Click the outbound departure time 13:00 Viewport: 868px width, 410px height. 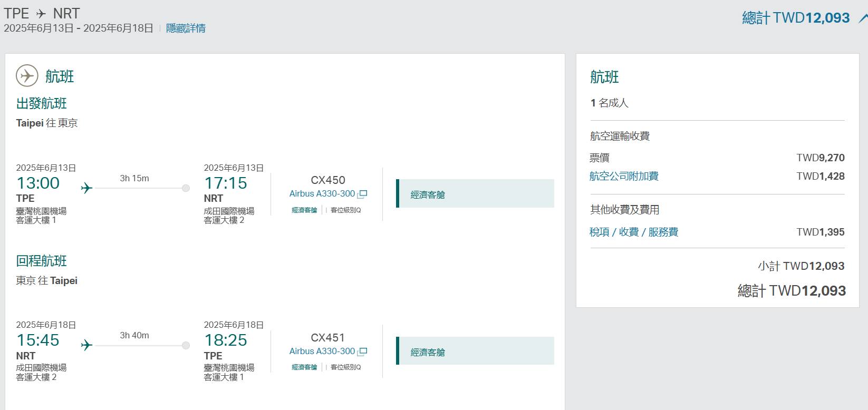(38, 183)
